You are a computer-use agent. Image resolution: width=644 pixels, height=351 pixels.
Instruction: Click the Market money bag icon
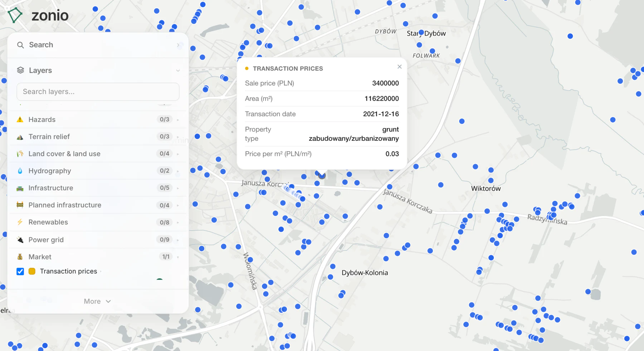tap(20, 257)
